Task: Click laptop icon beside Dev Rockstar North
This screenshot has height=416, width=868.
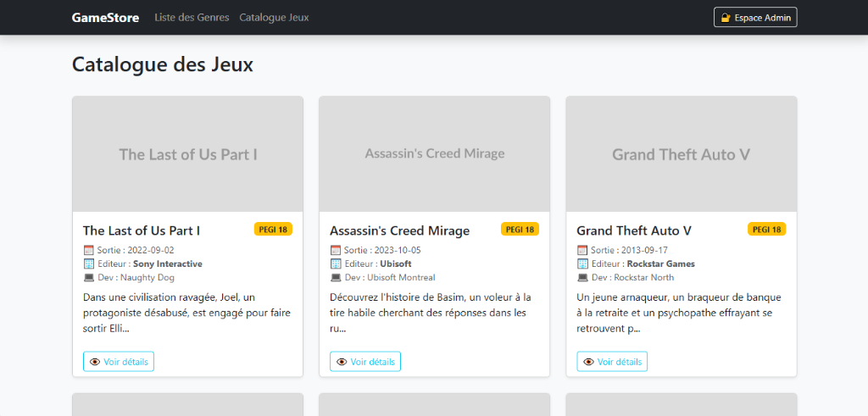Action: 582,278
